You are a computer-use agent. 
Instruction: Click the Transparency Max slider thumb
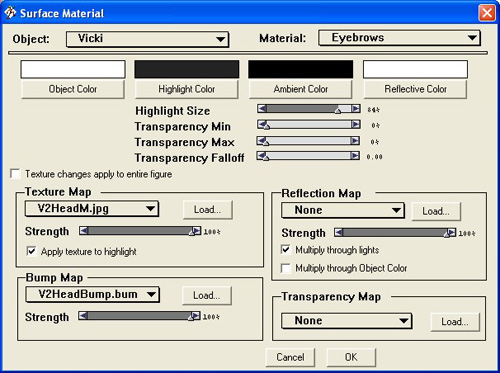[x=266, y=142]
